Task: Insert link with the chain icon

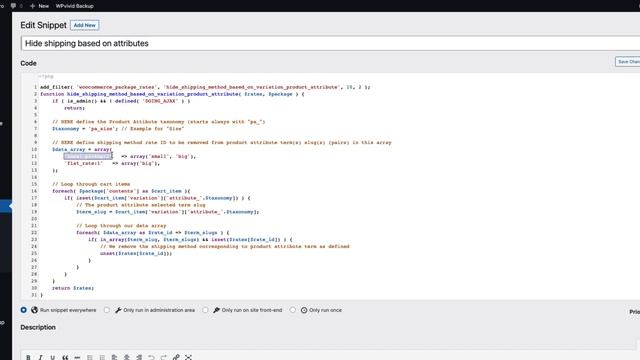Action: point(176,357)
